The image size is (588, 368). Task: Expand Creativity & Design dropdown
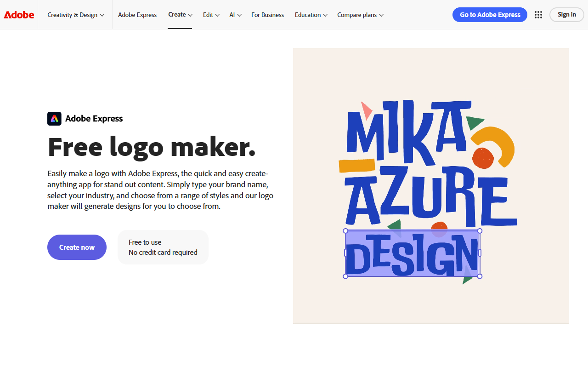point(76,15)
